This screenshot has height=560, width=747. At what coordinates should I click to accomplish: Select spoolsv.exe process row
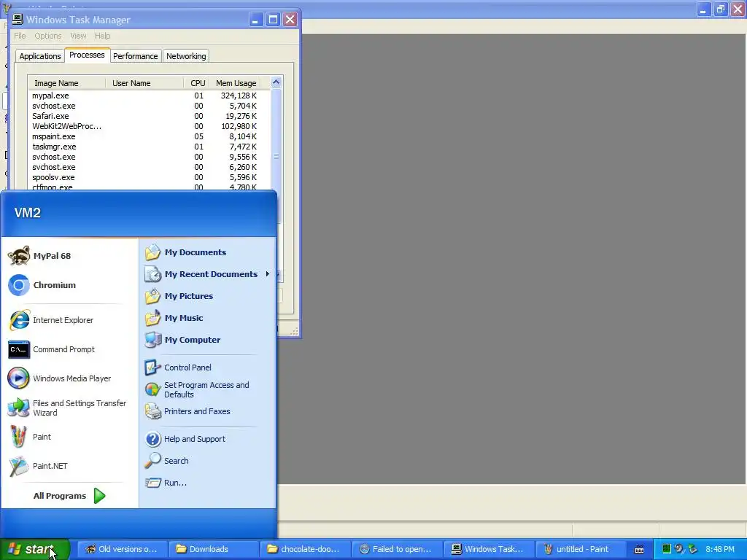(x=149, y=177)
